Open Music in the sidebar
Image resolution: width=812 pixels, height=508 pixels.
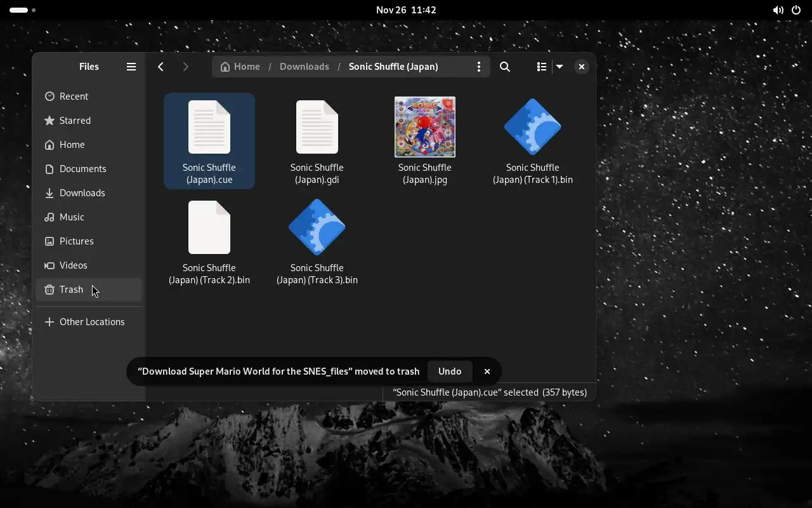(89, 217)
